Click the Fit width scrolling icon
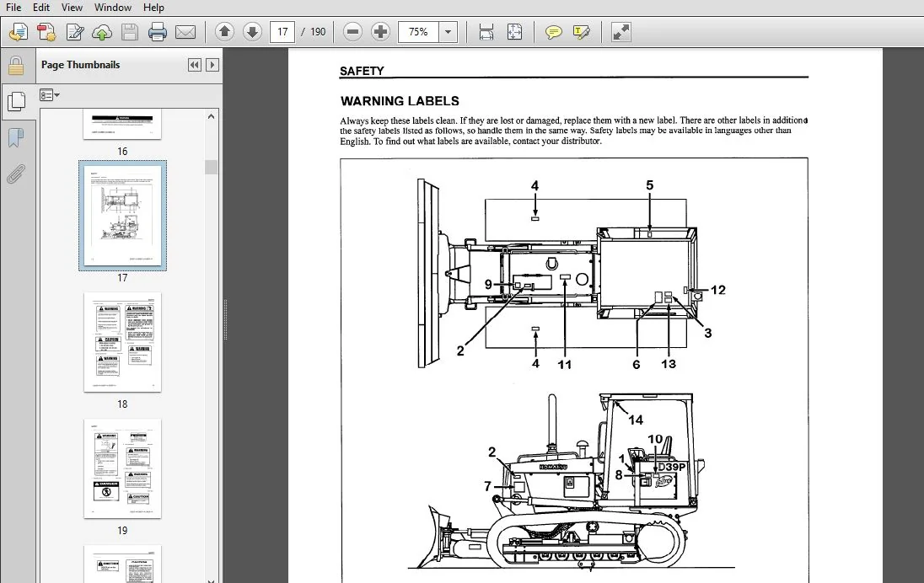 (x=486, y=32)
